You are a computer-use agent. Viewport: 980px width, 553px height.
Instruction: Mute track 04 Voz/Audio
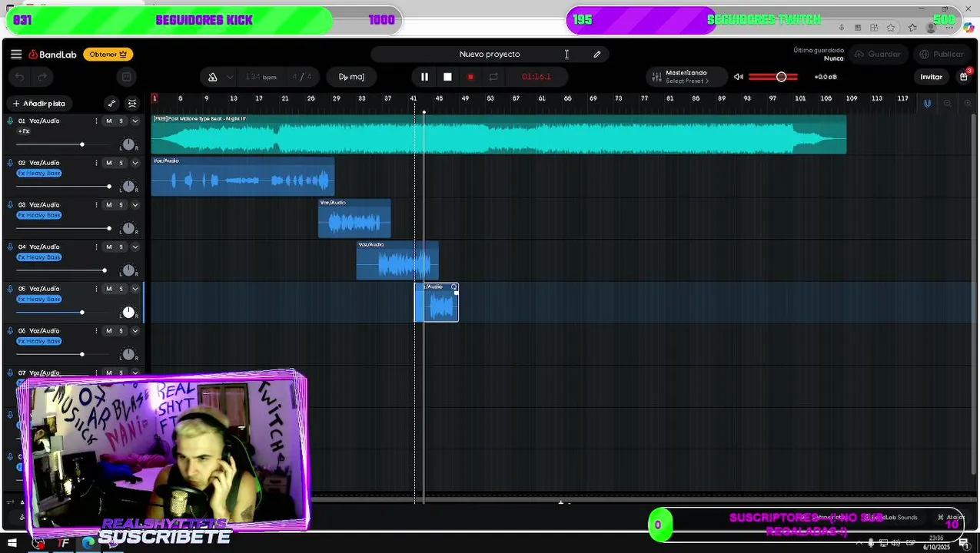click(108, 247)
